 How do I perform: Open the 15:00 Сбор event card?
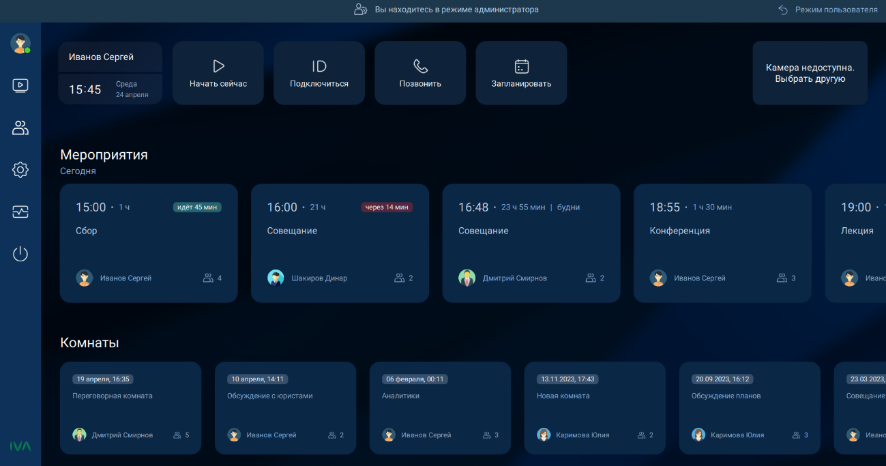pos(149,243)
